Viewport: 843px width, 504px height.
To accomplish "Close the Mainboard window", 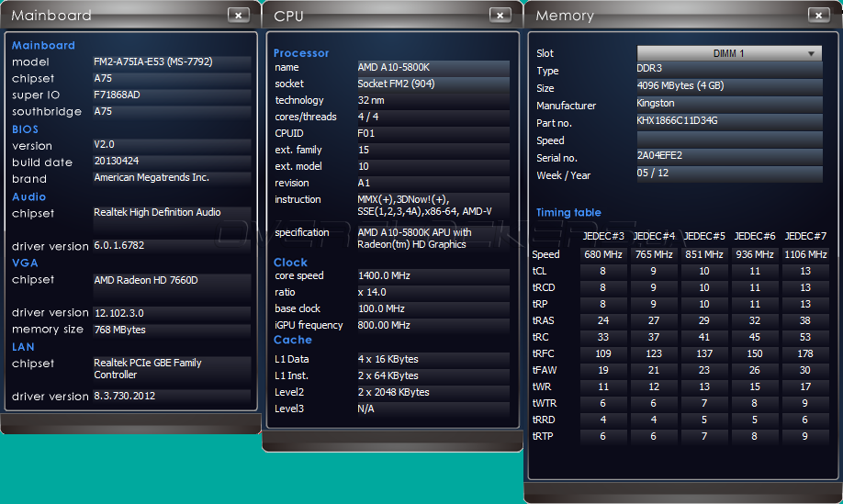I will click(x=238, y=15).
